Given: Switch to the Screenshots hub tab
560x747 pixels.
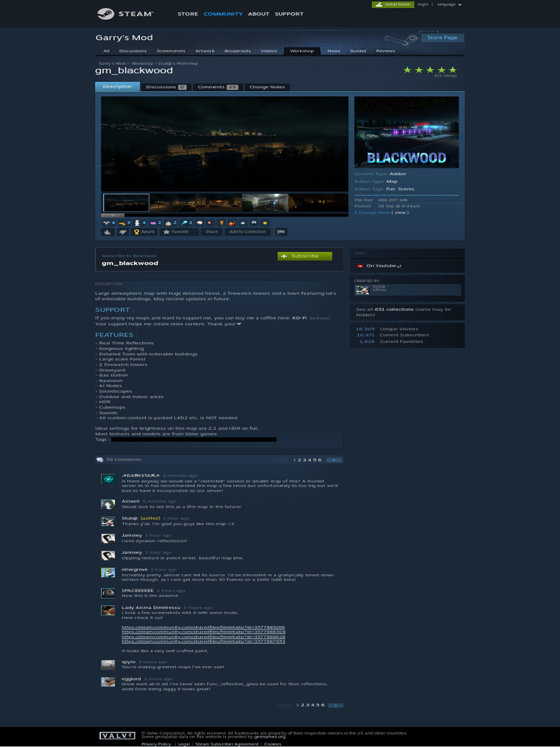Looking at the screenshot, I should pos(171,51).
